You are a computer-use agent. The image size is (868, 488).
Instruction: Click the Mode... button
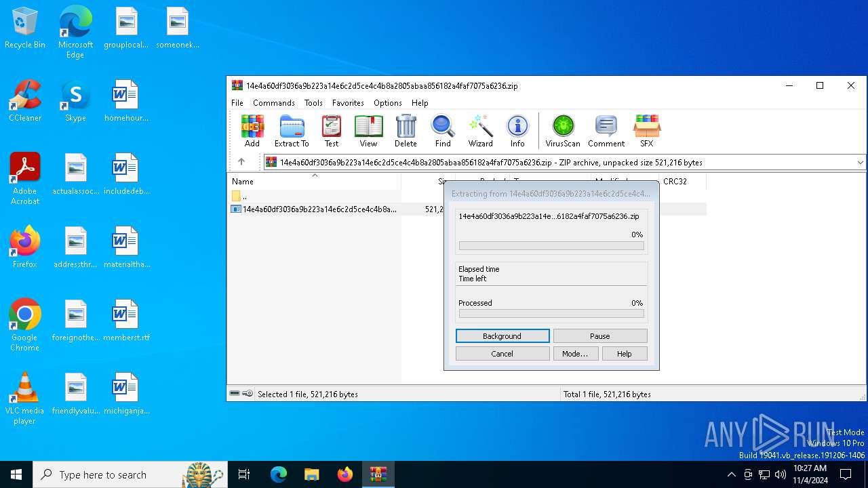[x=575, y=354]
